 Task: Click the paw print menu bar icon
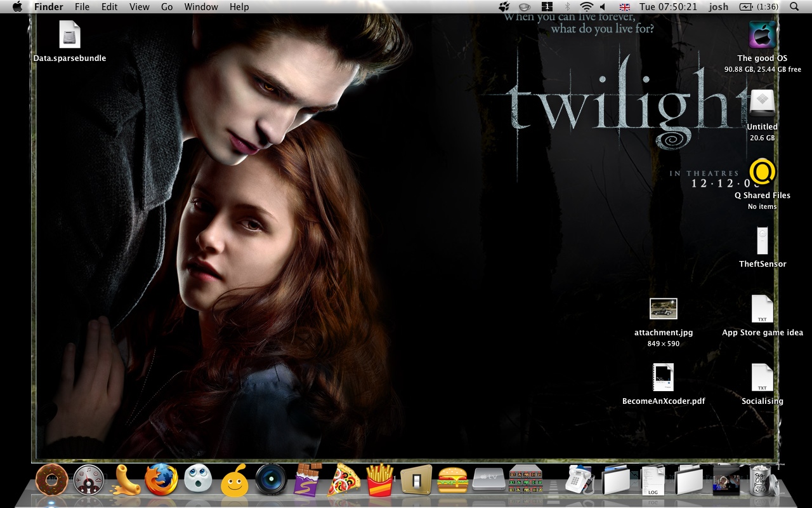pos(504,7)
